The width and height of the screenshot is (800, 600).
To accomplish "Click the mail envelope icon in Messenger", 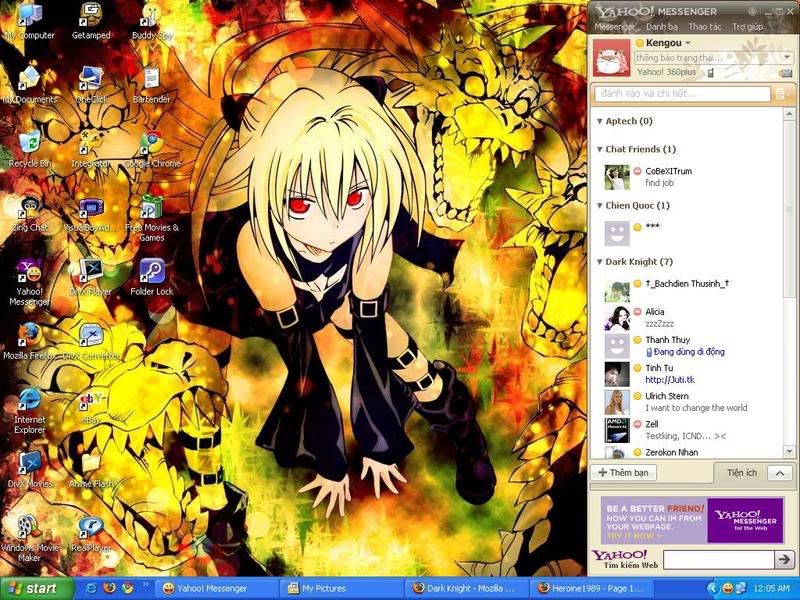I will tap(786, 73).
